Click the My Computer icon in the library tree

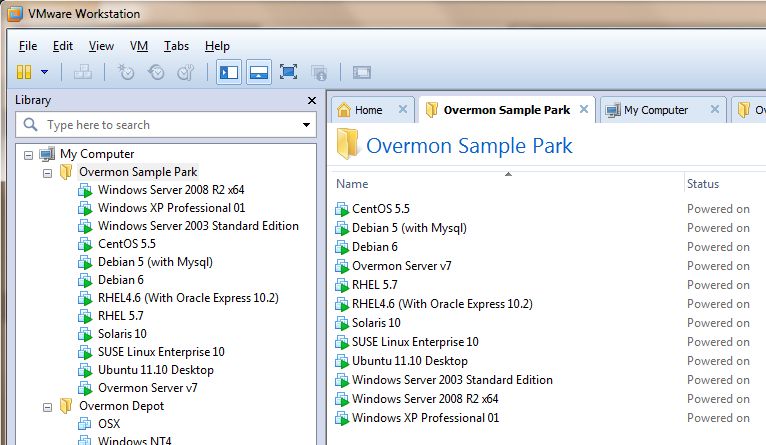(47, 154)
